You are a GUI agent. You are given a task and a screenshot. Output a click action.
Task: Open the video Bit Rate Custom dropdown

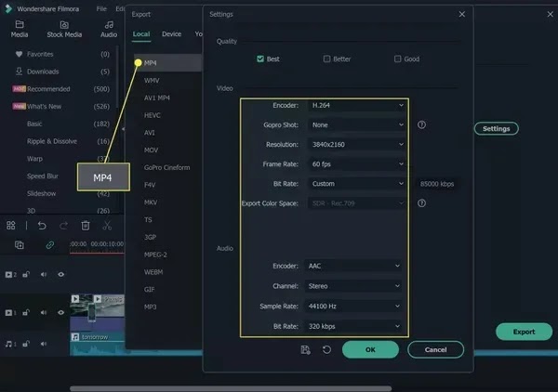pos(357,184)
